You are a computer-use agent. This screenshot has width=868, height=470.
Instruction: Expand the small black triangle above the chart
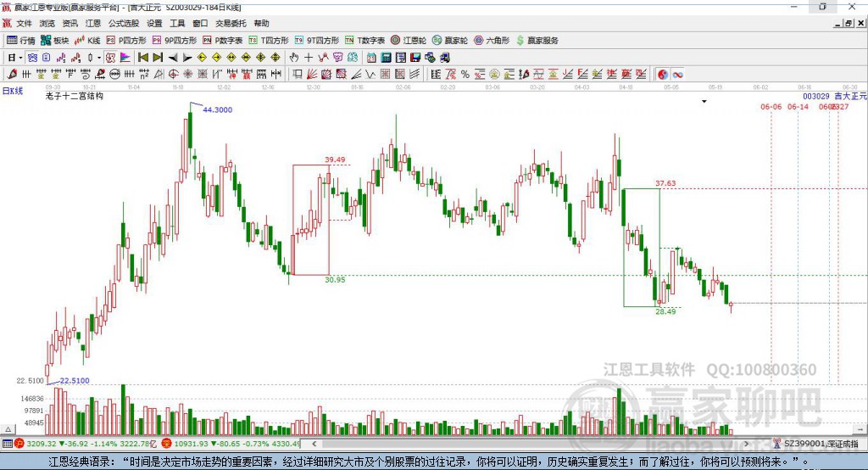click(704, 102)
